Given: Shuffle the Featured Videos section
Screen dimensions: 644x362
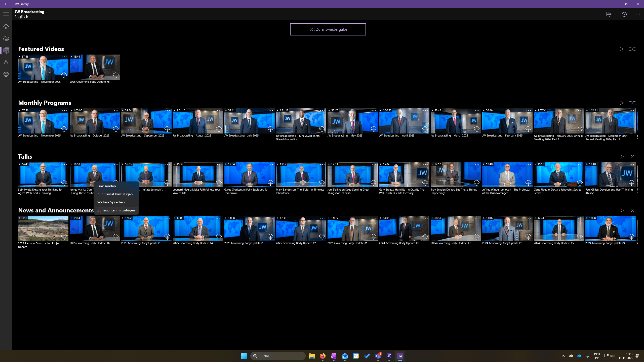Looking at the screenshot, I should point(632,49).
